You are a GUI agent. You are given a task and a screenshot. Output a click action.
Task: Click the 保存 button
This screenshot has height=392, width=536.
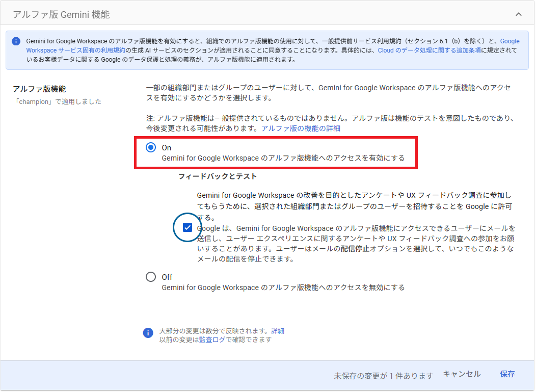[507, 374]
